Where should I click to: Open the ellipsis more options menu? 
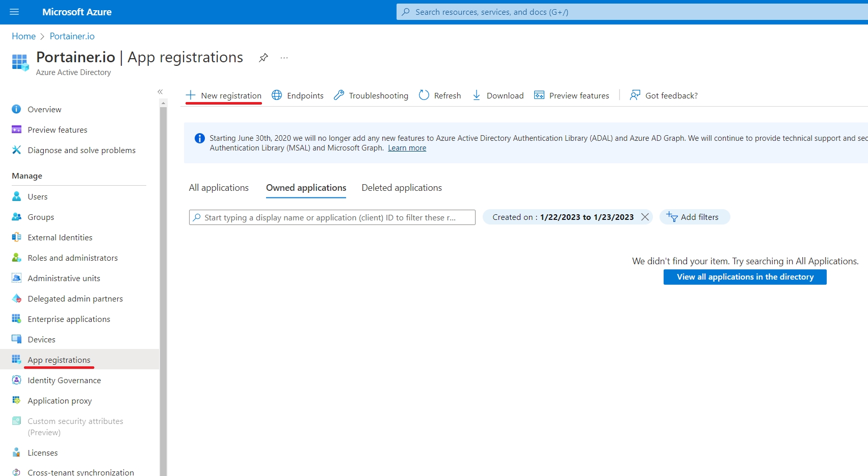point(284,58)
